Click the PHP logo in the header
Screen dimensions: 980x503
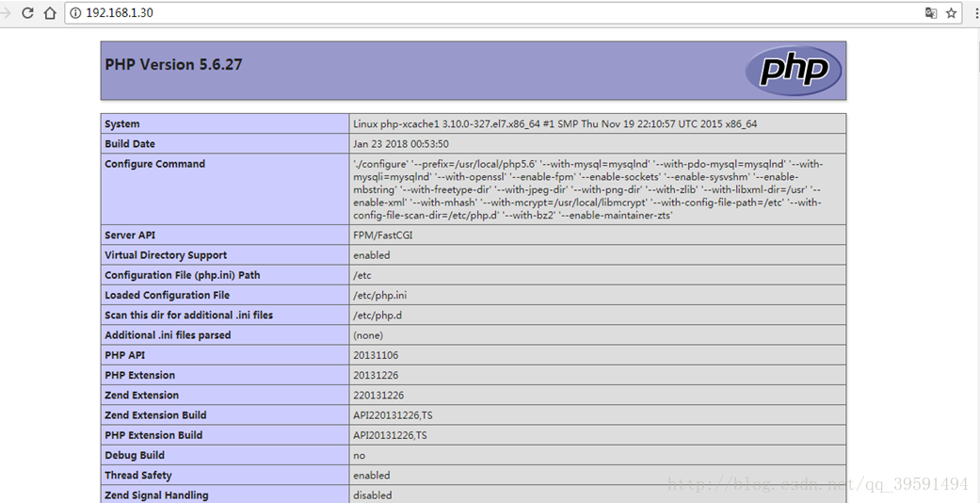(x=793, y=71)
